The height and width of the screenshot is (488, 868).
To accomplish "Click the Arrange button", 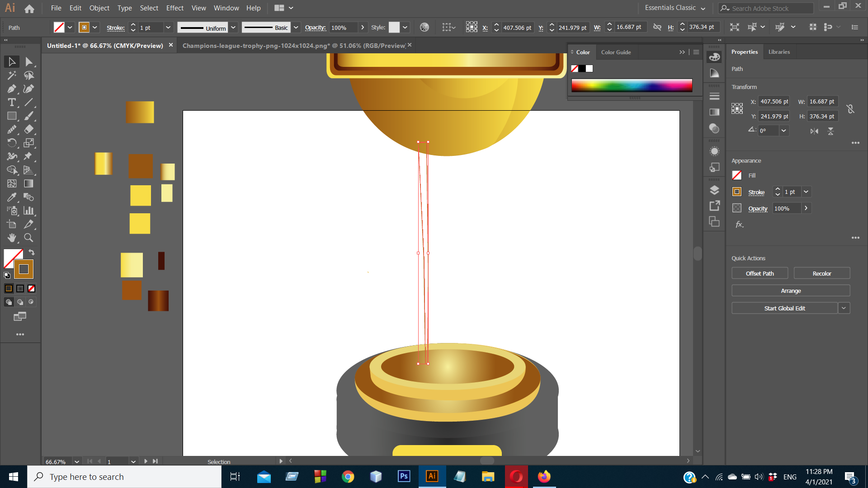I will pyautogui.click(x=791, y=291).
